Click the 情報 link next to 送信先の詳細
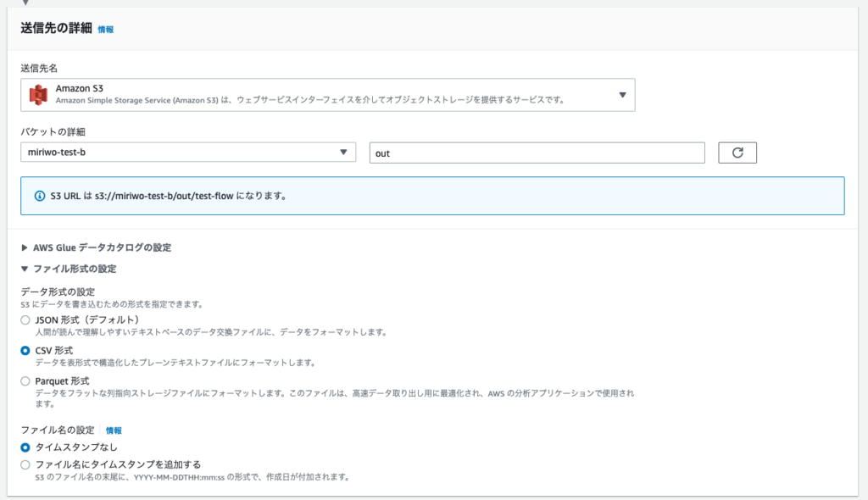This screenshot has height=500, width=868. 106,28
